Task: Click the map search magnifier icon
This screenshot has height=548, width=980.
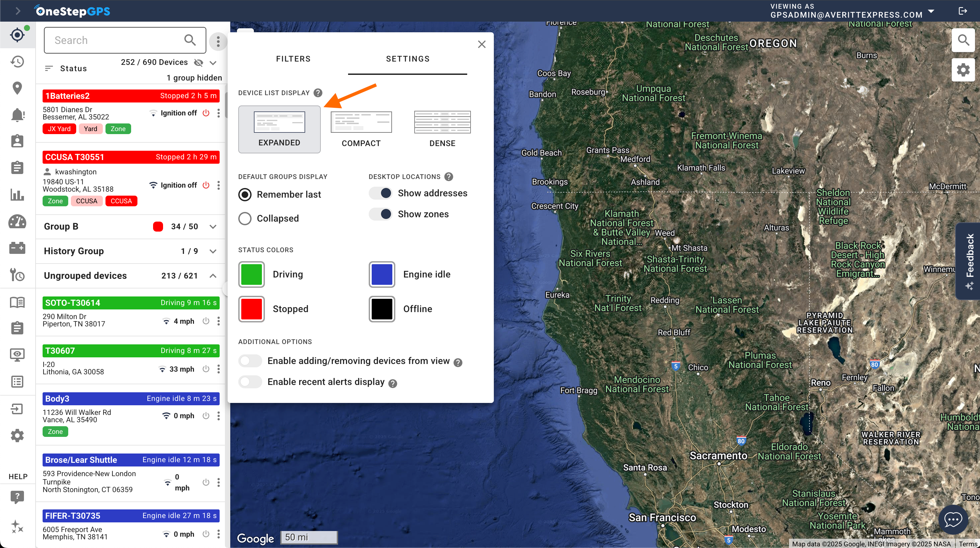Action: (x=963, y=40)
